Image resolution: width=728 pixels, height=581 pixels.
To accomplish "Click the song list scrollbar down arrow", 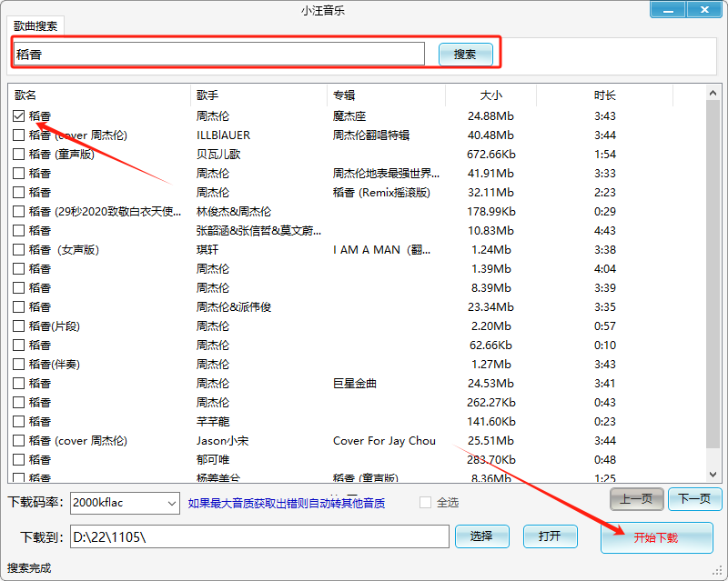I will (713, 473).
